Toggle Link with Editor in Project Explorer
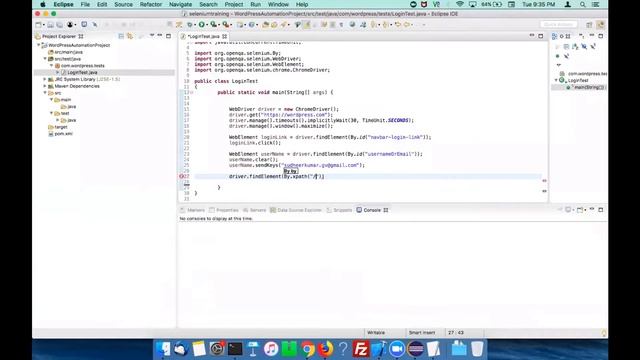The image size is (640, 360). click(130, 36)
